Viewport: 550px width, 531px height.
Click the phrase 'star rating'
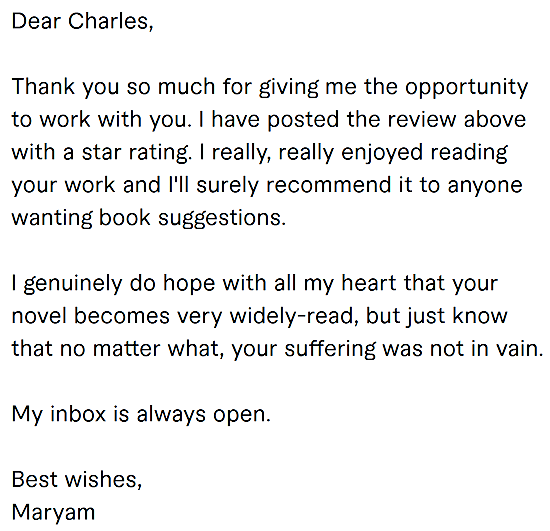click(135, 154)
